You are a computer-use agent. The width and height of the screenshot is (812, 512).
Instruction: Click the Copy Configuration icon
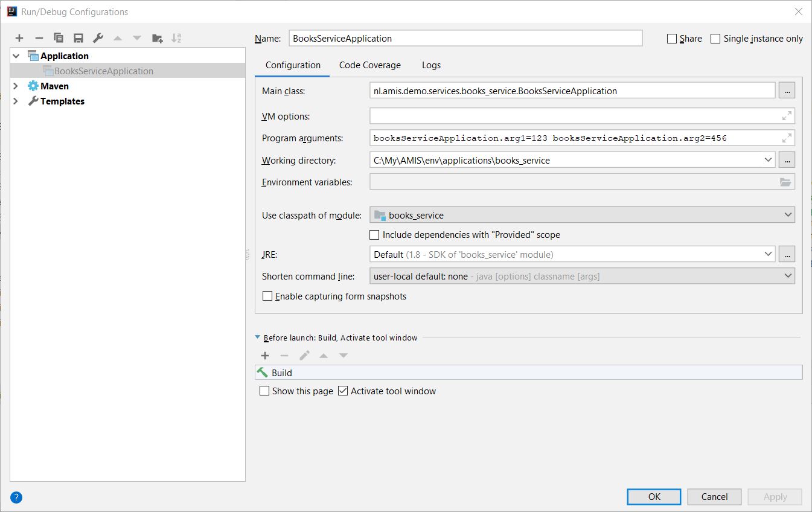click(59, 38)
